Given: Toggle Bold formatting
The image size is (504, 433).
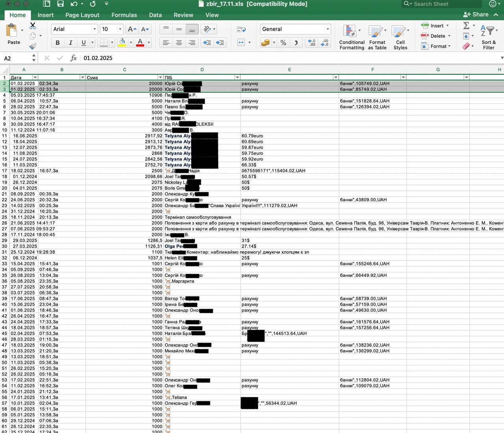Looking at the screenshot, I should coord(57,43).
